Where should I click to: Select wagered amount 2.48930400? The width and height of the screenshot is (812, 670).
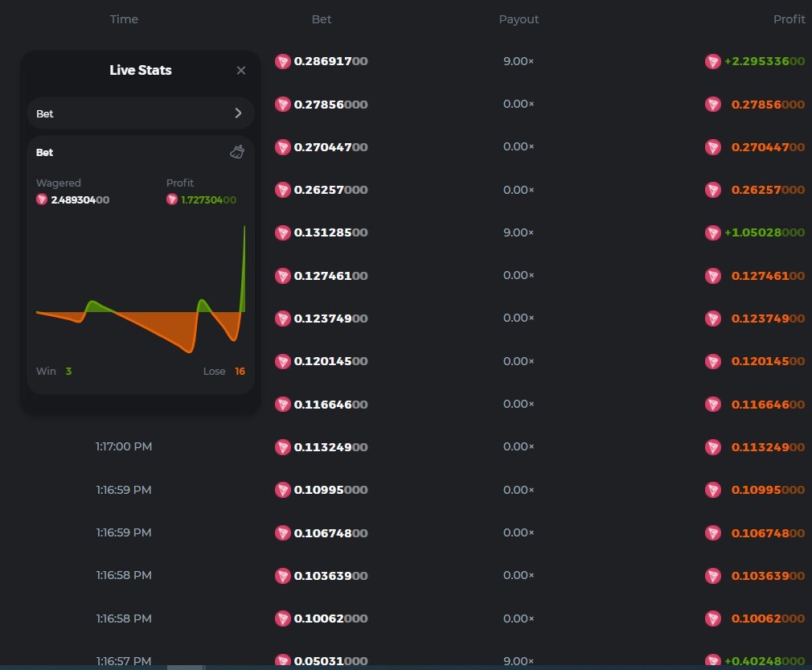[x=80, y=199]
